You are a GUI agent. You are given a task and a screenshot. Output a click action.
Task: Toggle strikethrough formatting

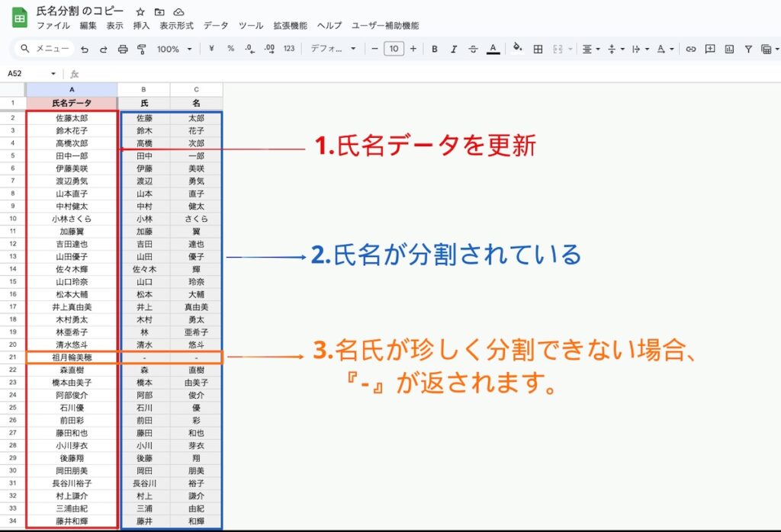click(473, 49)
